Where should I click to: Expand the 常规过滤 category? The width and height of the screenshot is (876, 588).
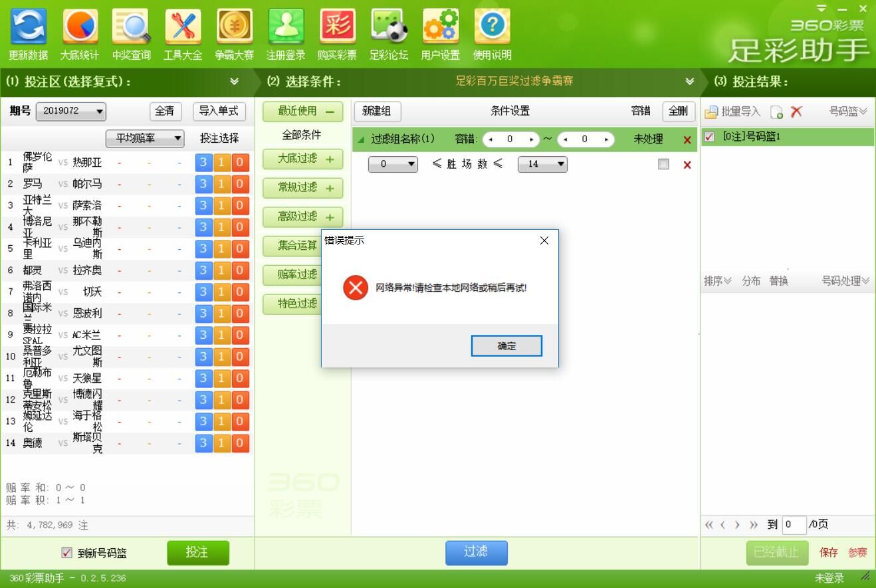click(x=302, y=188)
